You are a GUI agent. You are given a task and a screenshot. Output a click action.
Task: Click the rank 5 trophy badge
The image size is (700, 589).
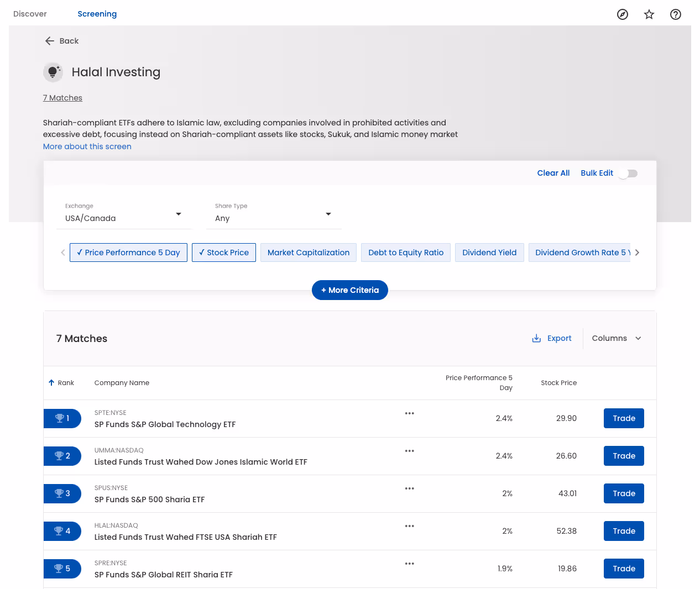62,569
